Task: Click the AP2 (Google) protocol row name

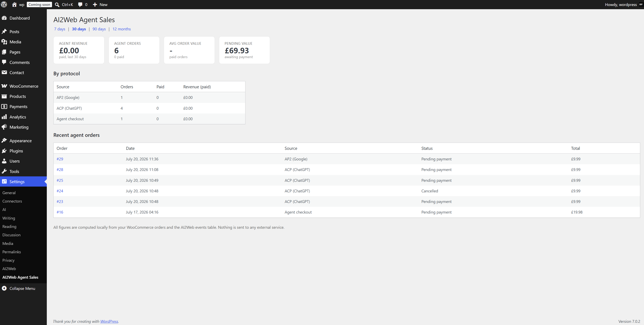Action: [68, 97]
